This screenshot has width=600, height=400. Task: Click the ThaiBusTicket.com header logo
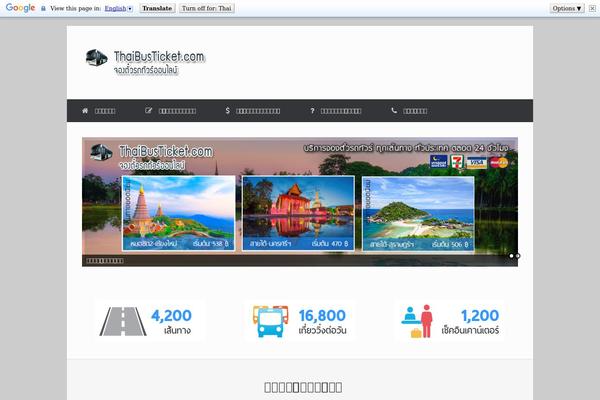[145, 62]
